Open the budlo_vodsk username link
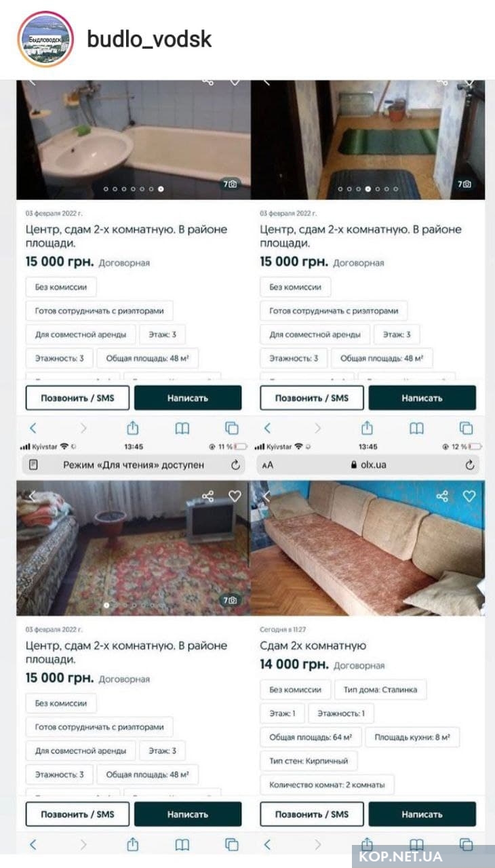495x868 pixels. [x=149, y=39]
